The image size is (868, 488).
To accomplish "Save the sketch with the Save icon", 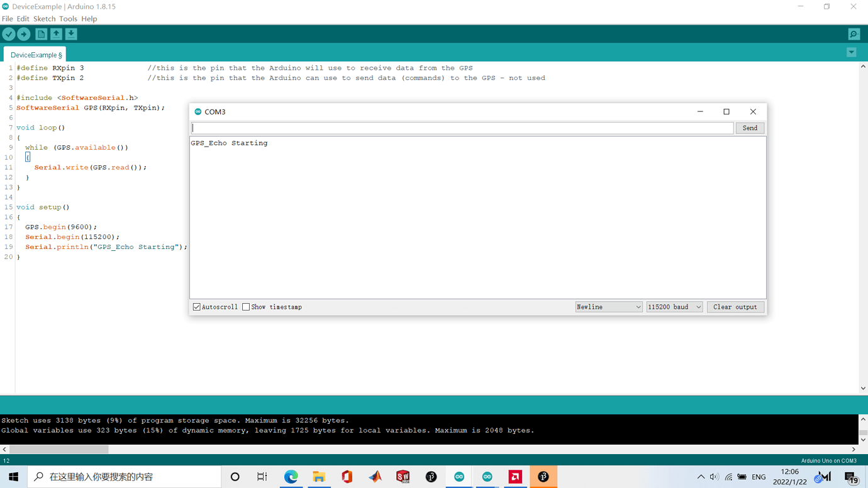I will click(70, 34).
